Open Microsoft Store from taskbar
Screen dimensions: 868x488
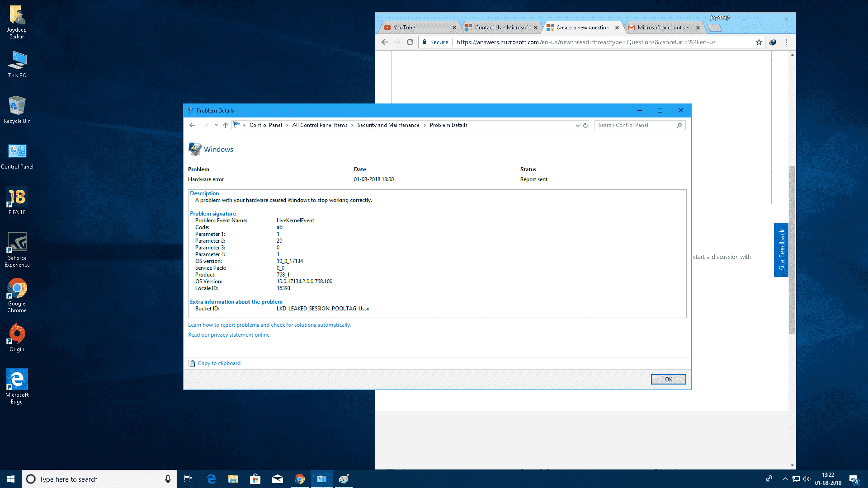click(255, 479)
